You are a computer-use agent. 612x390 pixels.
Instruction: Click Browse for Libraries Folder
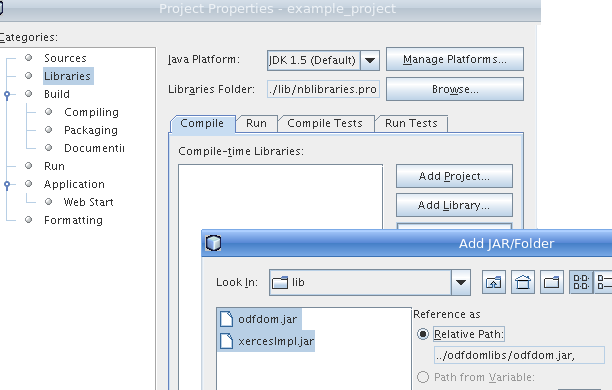455,89
